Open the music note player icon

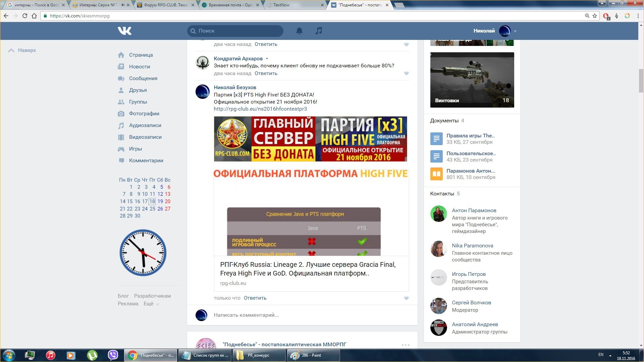[x=319, y=31]
